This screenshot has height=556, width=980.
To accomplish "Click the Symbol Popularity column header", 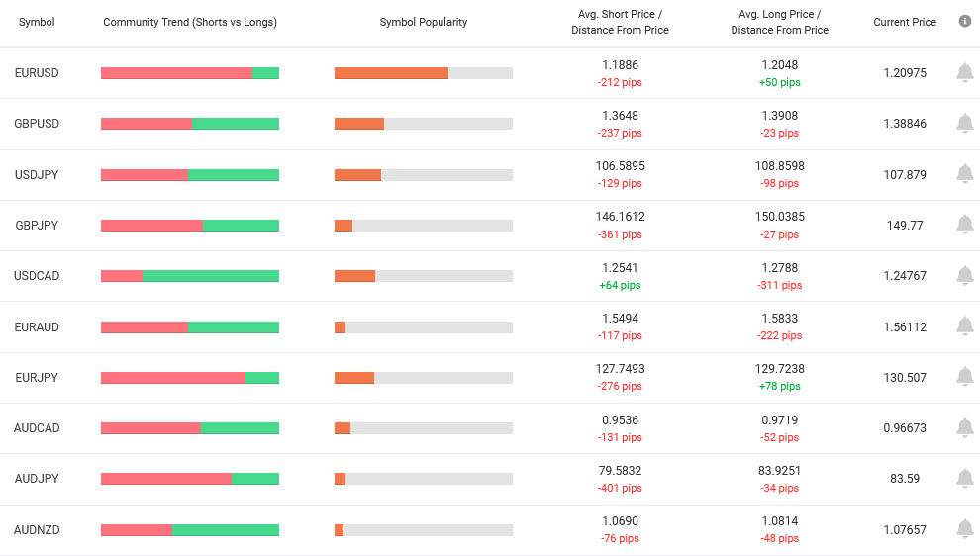I will pyautogui.click(x=424, y=22).
